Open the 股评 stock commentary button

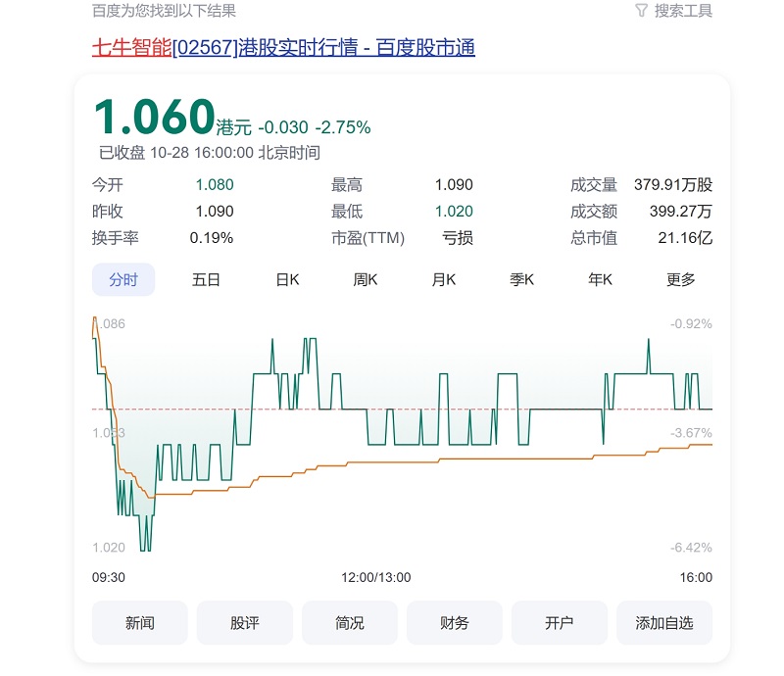pyautogui.click(x=245, y=623)
